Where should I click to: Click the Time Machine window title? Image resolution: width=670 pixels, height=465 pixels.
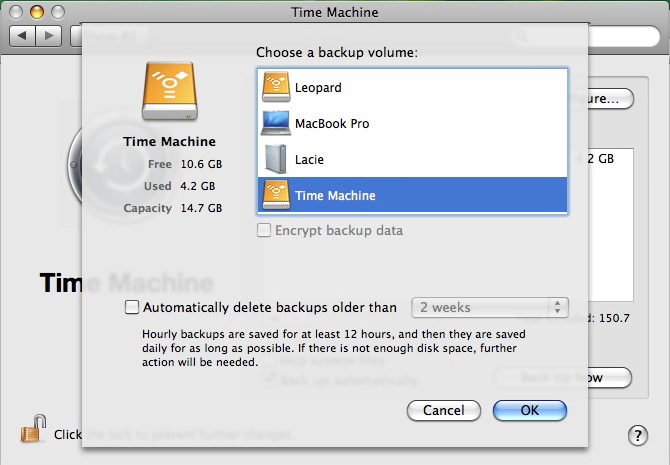pos(335,12)
